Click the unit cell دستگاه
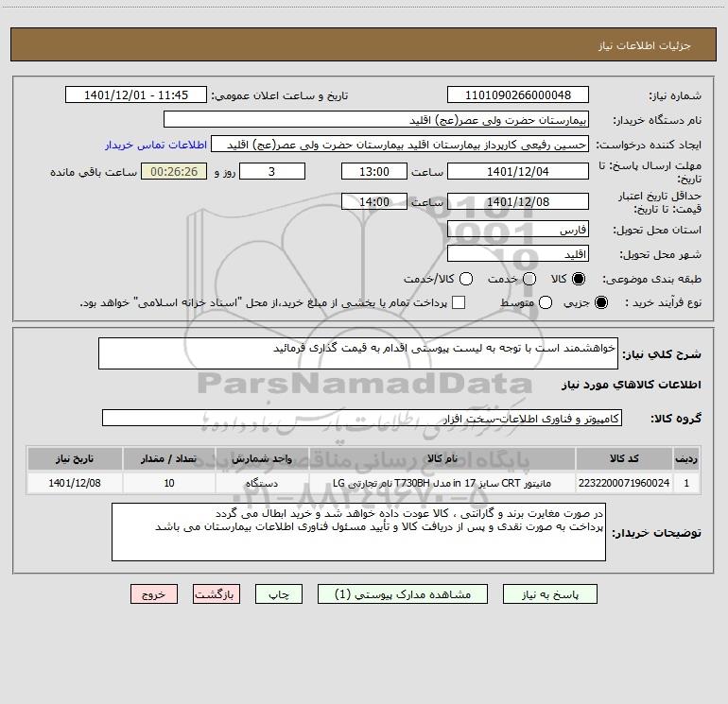Image resolution: width=728 pixels, height=704 pixels. point(262,483)
